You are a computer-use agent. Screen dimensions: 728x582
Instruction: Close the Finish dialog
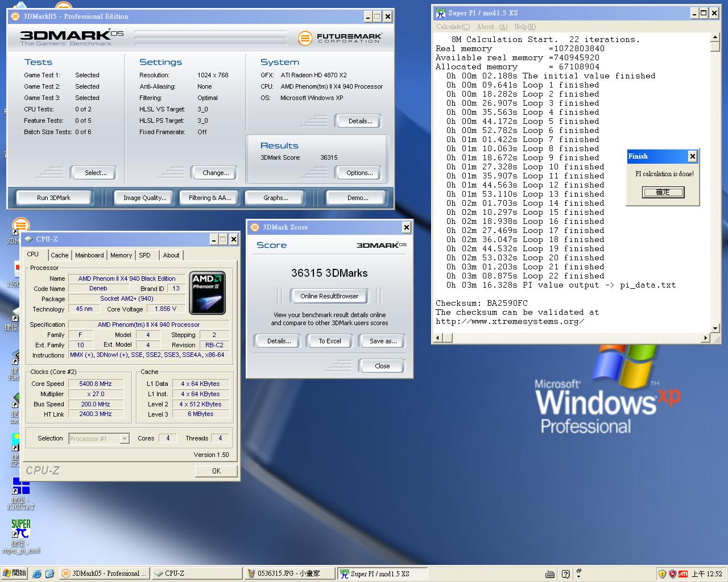(692, 156)
